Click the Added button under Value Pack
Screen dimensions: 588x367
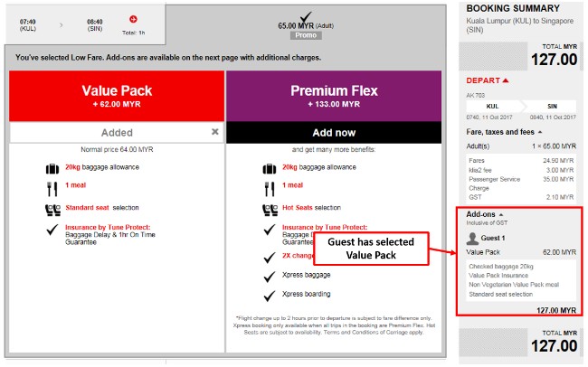click(x=109, y=132)
